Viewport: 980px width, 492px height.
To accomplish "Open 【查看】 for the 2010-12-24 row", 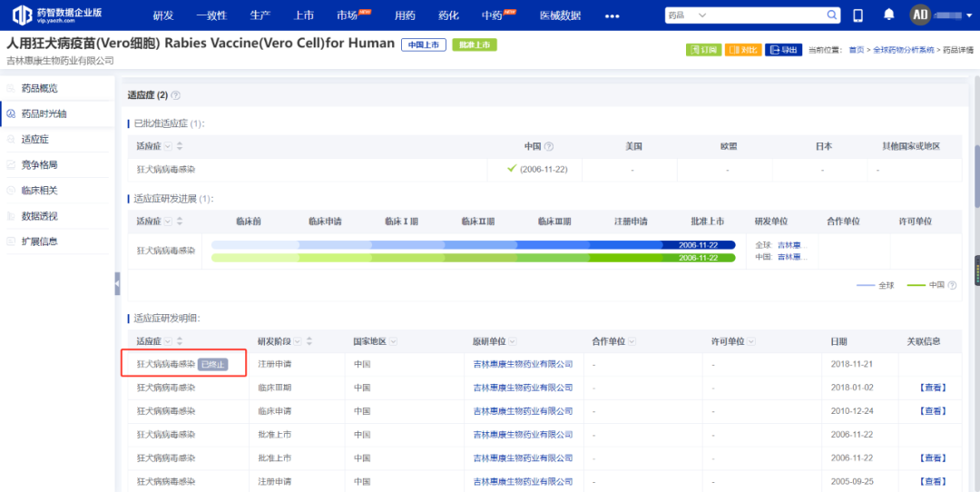I will (x=933, y=411).
